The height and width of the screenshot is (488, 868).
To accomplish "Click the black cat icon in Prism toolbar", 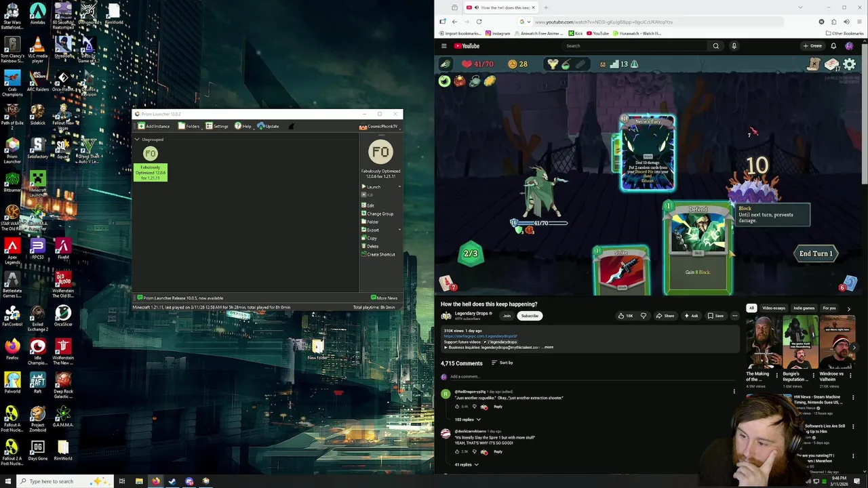I will pyautogui.click(x=292, y=126).
